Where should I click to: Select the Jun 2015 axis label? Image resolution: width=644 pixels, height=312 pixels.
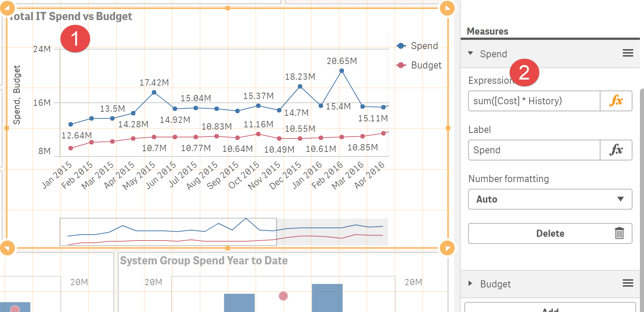tap(161, 175)
